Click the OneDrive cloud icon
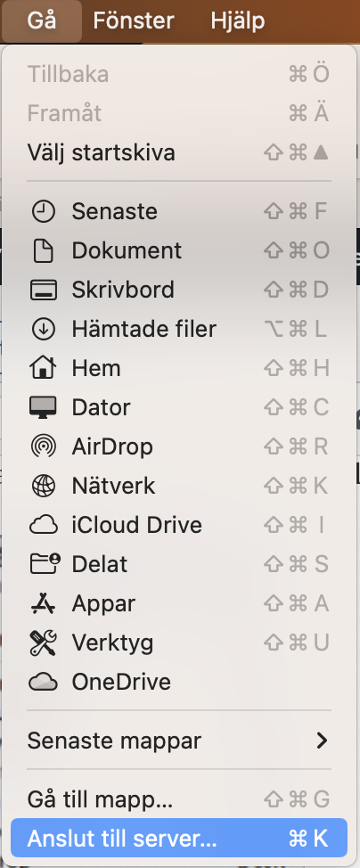 click(x=43, y=683)
